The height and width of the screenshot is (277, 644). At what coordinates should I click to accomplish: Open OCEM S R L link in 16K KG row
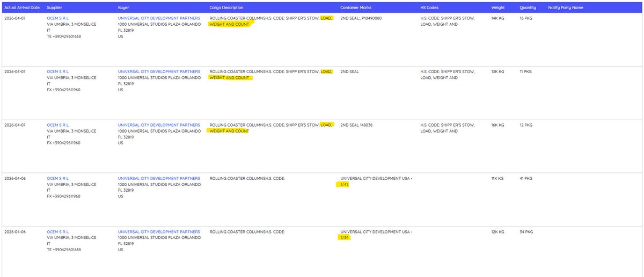pos(58,125)
